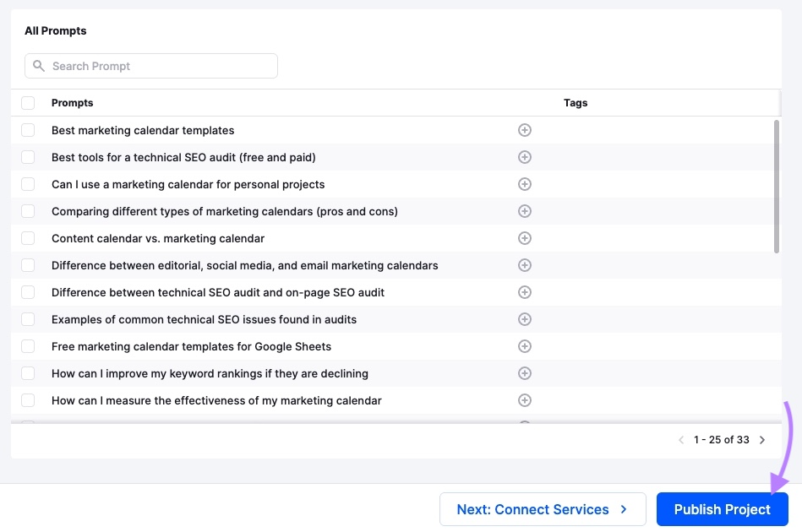Go to the next page of prompts

pyautogui.click(x=762, y=439)
